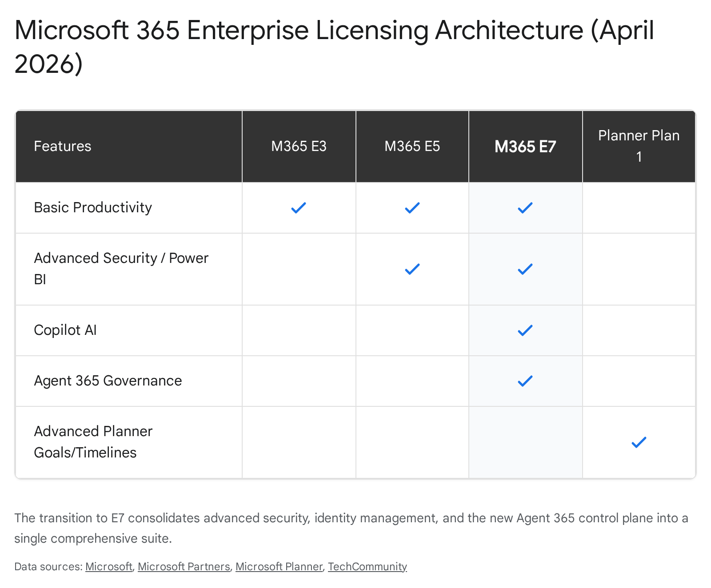
Task: Click the M365 E3 Basic Productivity checkmark
Action: (299, 208)
